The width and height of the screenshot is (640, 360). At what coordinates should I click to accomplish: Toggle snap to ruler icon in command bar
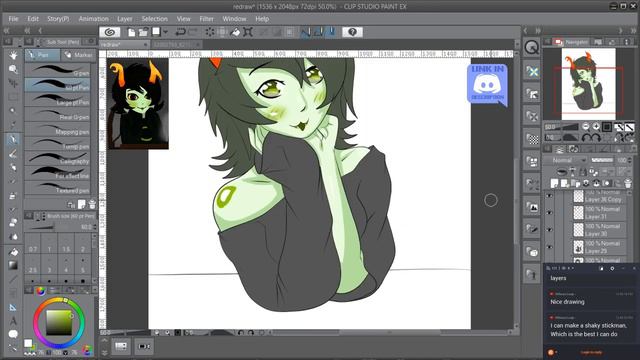(x=305, y=32)
